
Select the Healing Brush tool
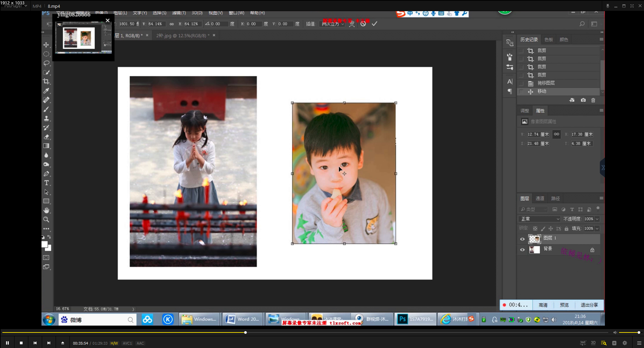(x=46, y=100)
